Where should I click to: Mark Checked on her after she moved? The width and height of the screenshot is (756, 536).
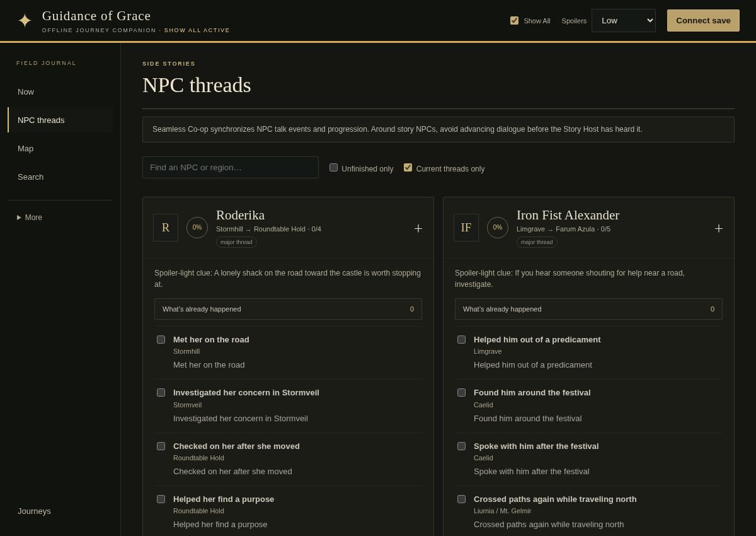(x=161, y=446)
